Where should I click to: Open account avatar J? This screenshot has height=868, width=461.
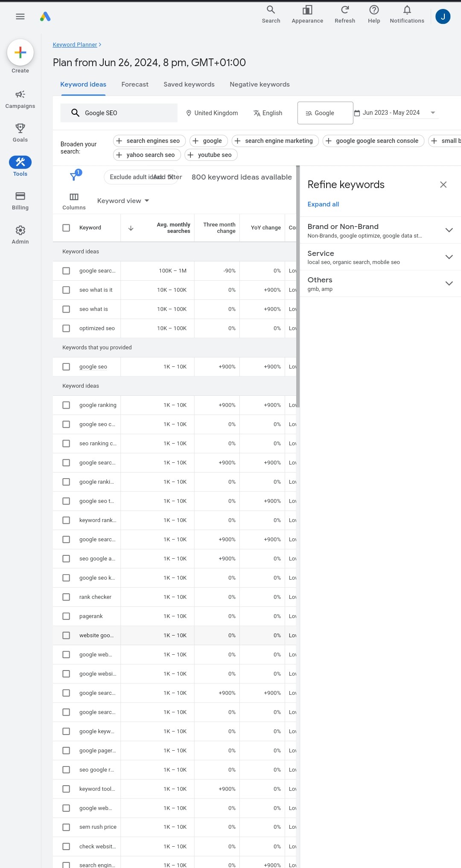[x=443, y=17]
